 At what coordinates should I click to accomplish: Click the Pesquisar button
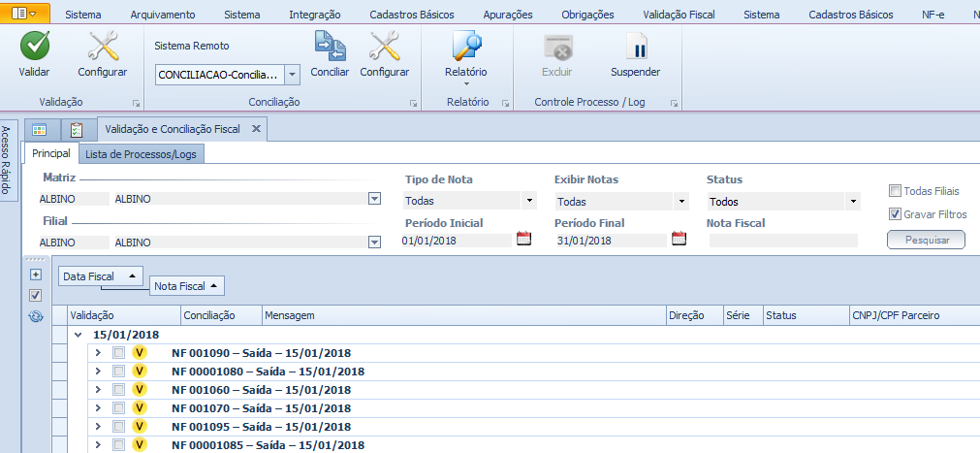coord(926,240)
